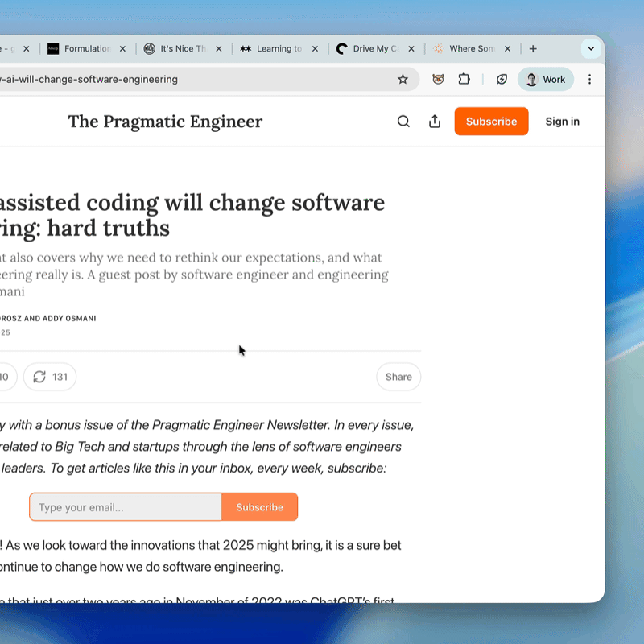Bookmark this page with the star icon
644x644 pixels.
403,79
